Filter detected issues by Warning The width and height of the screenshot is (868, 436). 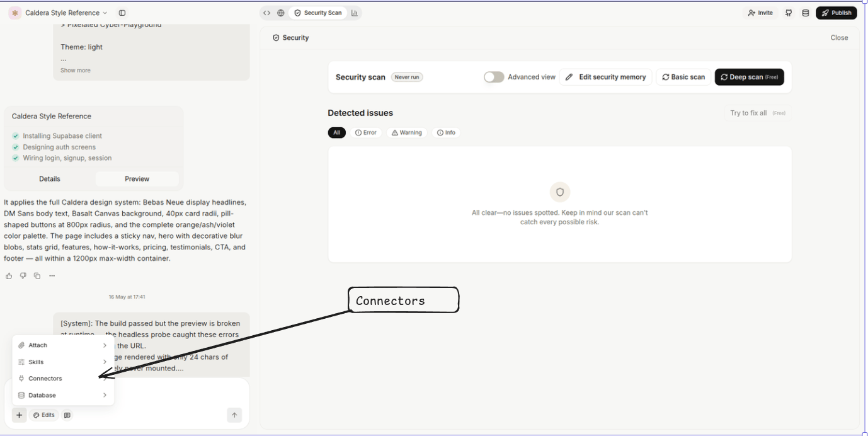(407, 133)
